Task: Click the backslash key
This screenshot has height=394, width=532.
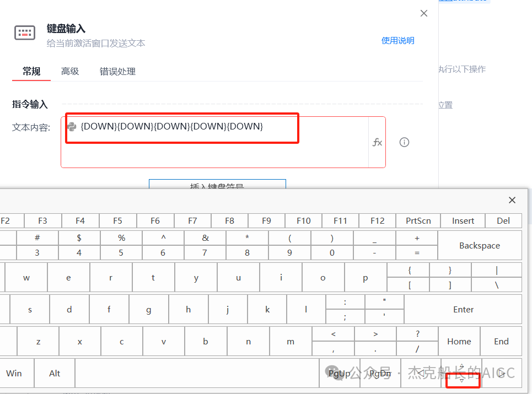Action: pyautogui.click(x=496, y=285)
